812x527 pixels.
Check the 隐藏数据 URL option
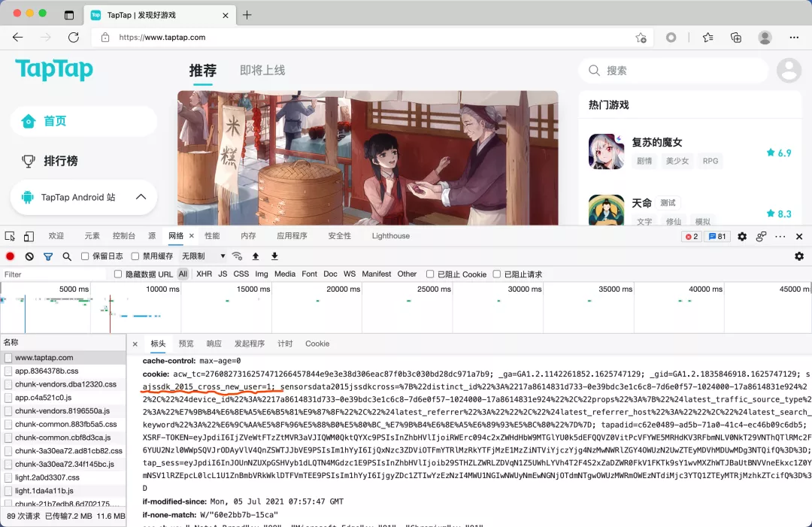tap(117, 274)
